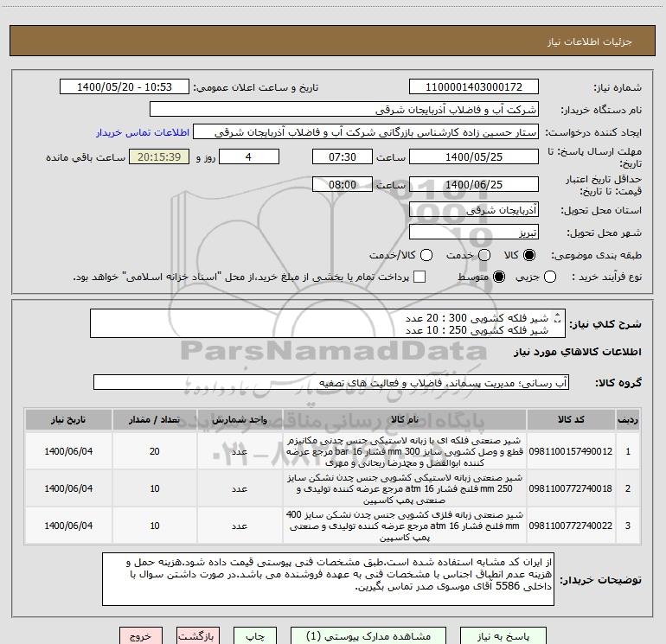Screen dimensions: 666x644
Task: Select first row item code 0981100157490012
Action: pos(571,451)
